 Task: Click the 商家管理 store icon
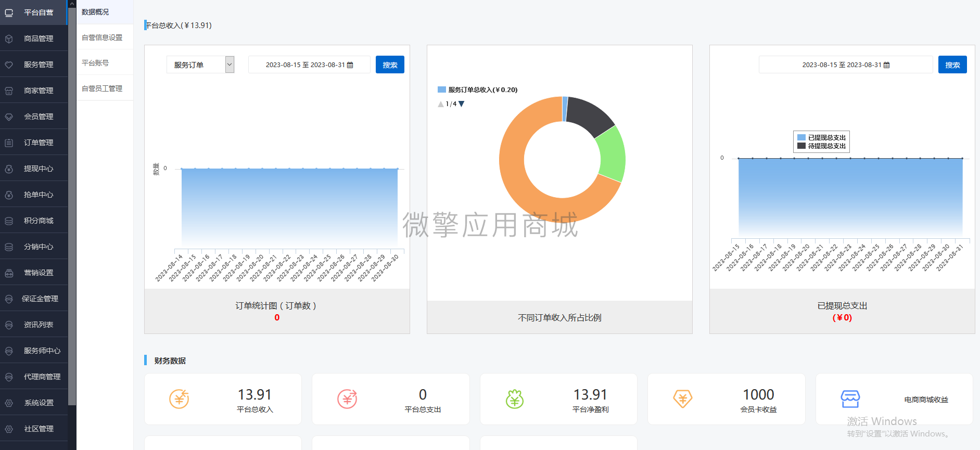(x=9, y=91)
